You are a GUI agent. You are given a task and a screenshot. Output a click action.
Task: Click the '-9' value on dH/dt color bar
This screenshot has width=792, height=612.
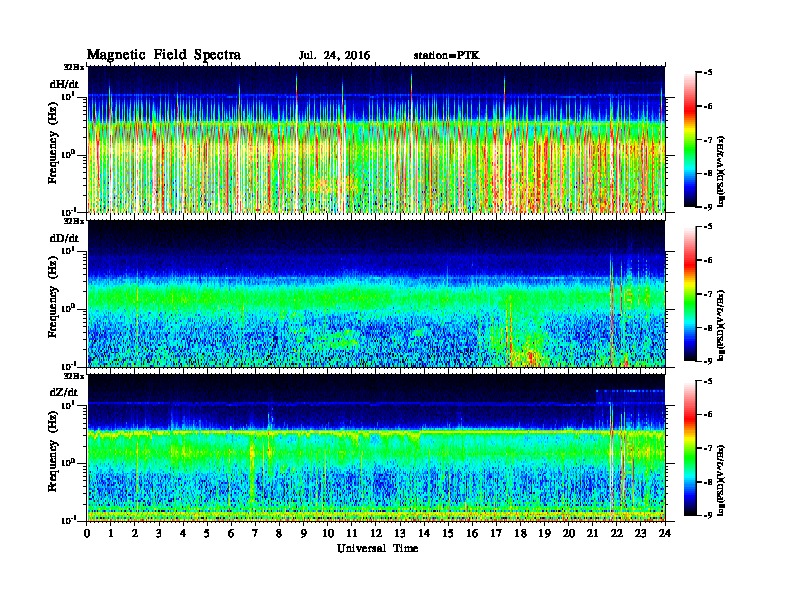point(706,206)
